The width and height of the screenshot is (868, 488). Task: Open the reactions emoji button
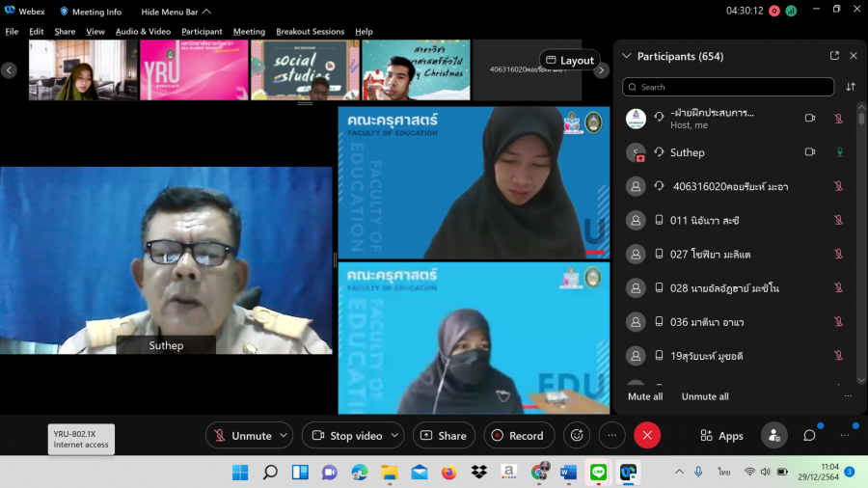pyautogui.click(x=577, y=436)
